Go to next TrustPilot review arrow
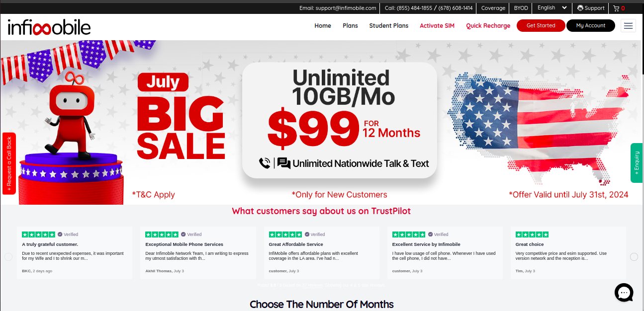Viewport: 644px width, 311px height. pos(634,257)
